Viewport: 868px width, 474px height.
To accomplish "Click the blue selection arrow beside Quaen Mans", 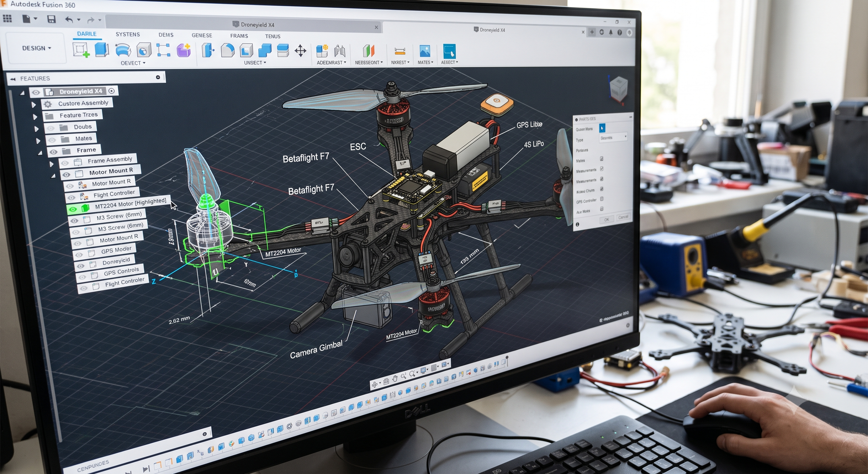I will 602,128.
